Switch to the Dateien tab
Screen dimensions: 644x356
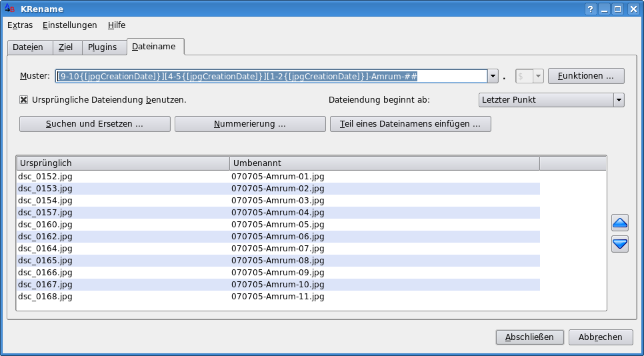click(28, 47)
